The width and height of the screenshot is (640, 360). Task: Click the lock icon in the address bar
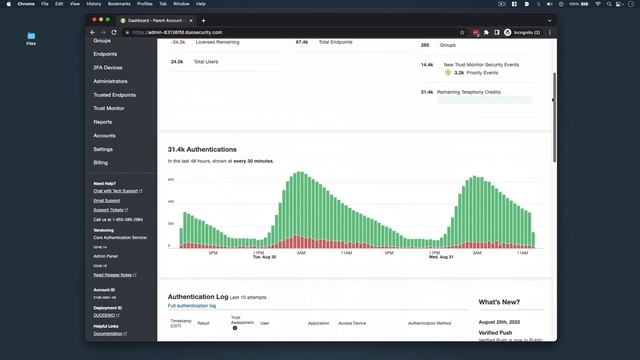(x=127, y=32)
